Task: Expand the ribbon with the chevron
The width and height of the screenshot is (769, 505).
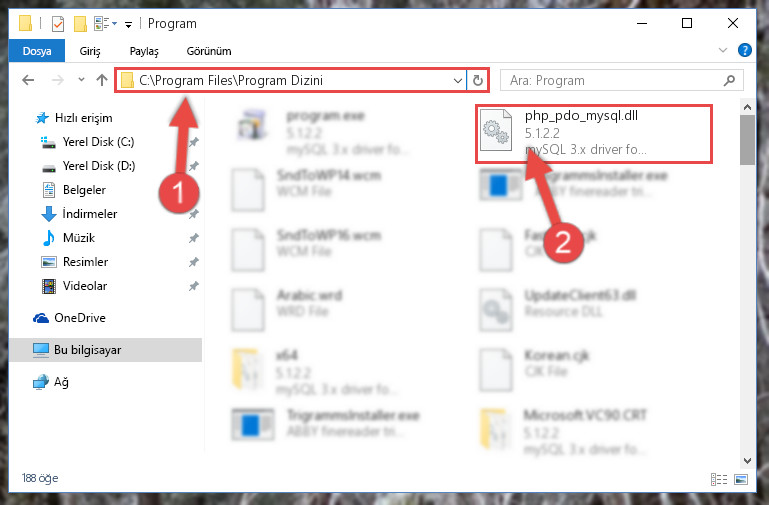Action: click(722, 50)
